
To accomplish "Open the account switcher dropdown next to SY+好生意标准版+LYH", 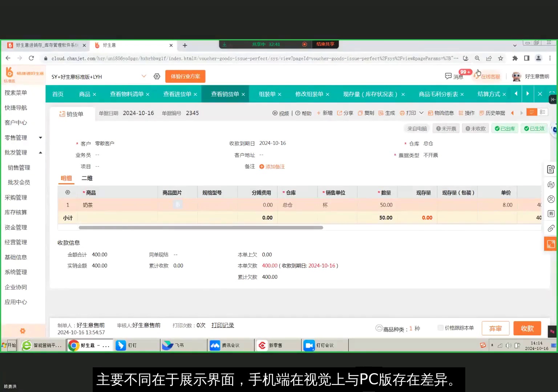I will 144,76.
